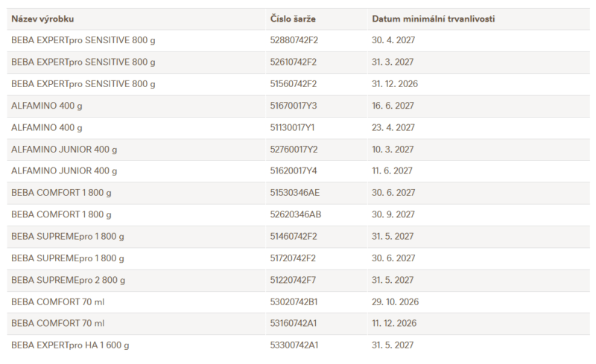
Task: Select batch number 52760017Y2
Action: pyautogui.click(x=294, y=150)
